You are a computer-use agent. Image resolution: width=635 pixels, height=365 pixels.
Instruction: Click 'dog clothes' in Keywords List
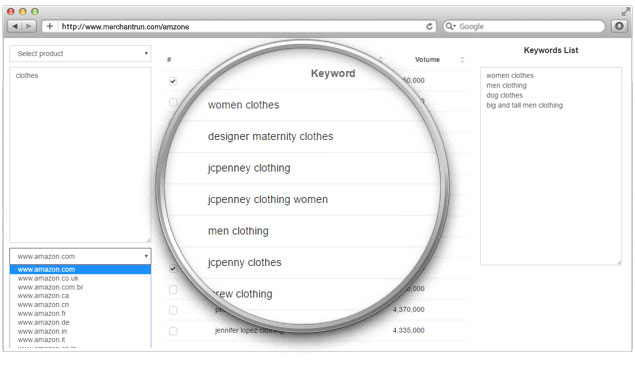[x=504, y=95]
